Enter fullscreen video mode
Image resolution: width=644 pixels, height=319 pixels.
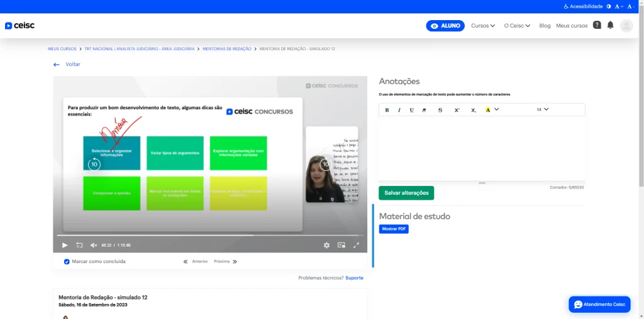[356, 245]
